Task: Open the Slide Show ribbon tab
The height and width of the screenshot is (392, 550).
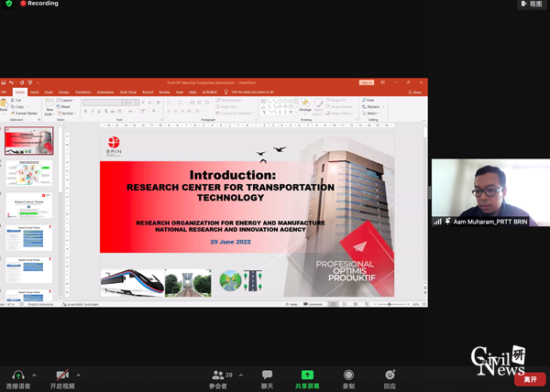Action: coord(126,93)
